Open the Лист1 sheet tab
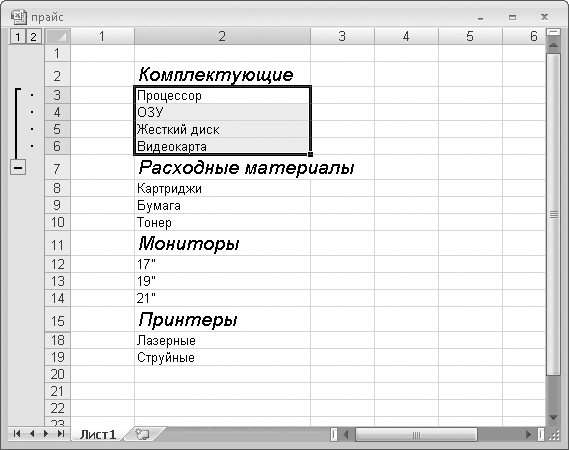Image resolution: width=569 pixels, height=450 pixels. coord(98,434)
